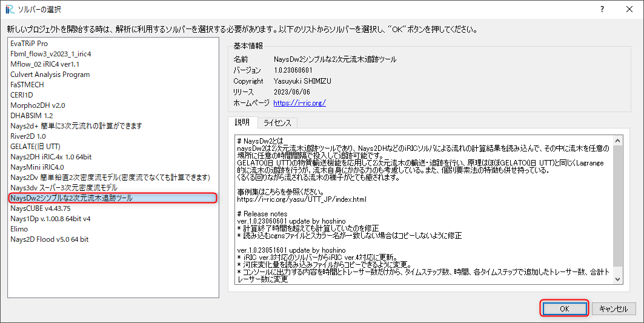Select Culvert Analysis Program
Screen dimensions: 644x323
pos(113,75)
